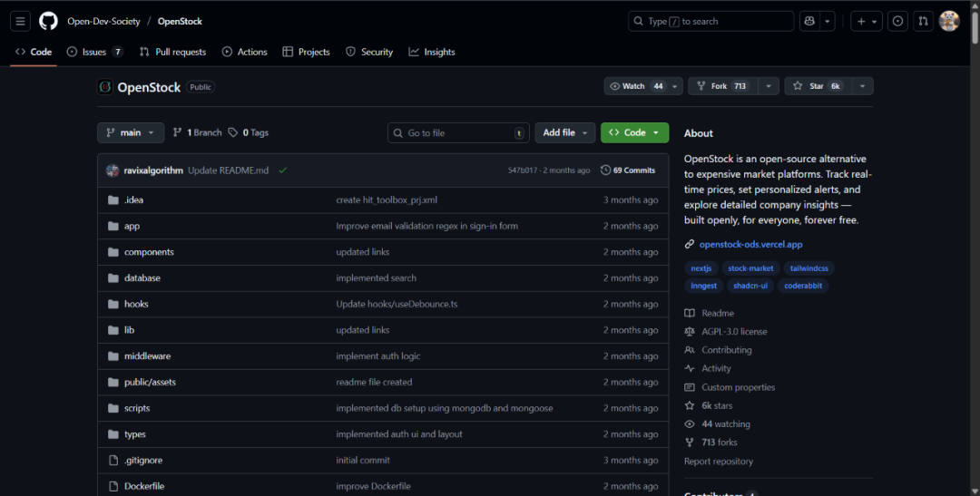
Task: Click the stock-market topic tag
Action: click(x=750, y=268)
